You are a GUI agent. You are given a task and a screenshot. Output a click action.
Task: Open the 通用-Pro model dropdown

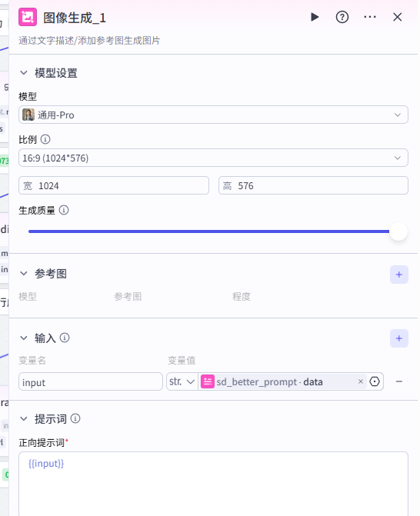click(x=213, y=115)
